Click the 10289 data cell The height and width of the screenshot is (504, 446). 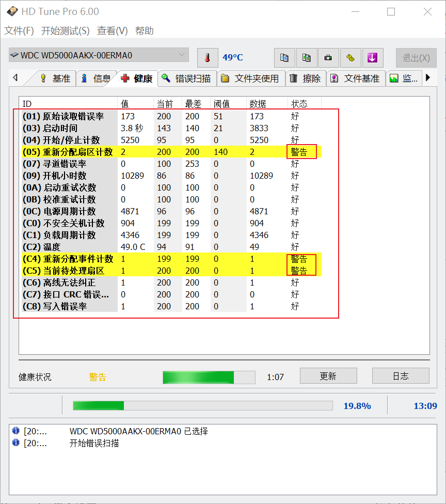[261, 176]
